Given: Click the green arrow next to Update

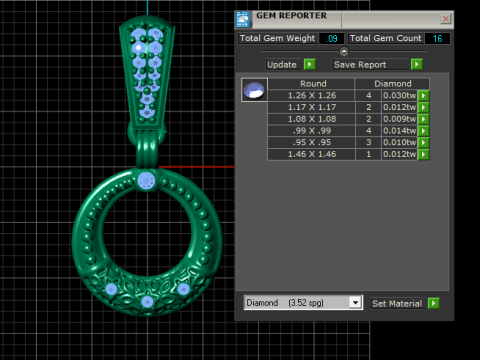Looking at the screenshot, I should [x=310, y=64].
